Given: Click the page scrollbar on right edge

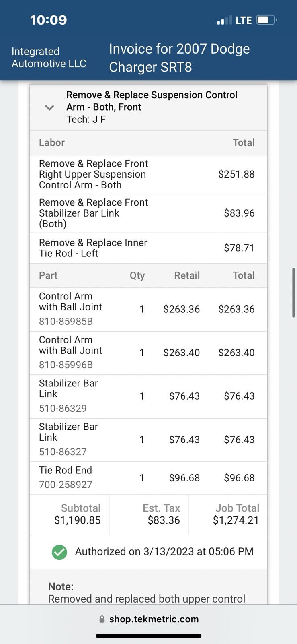Looking at the screenshot, I should [294, 293].
